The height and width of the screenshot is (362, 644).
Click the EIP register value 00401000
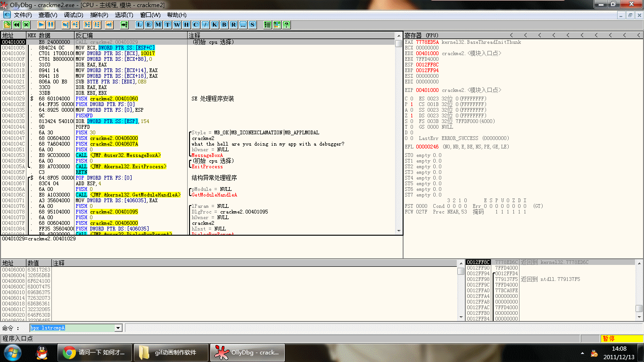coord(427,90)
